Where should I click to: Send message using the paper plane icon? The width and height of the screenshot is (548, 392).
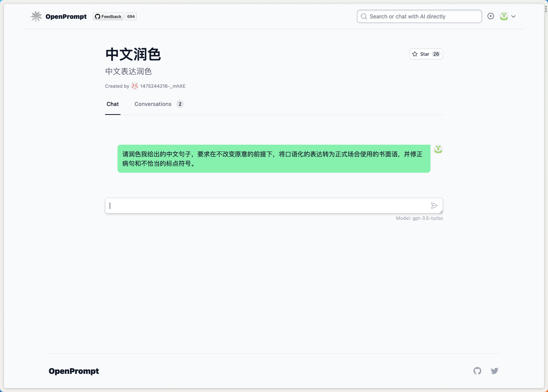pyautogui.click(x=434, y=205)
